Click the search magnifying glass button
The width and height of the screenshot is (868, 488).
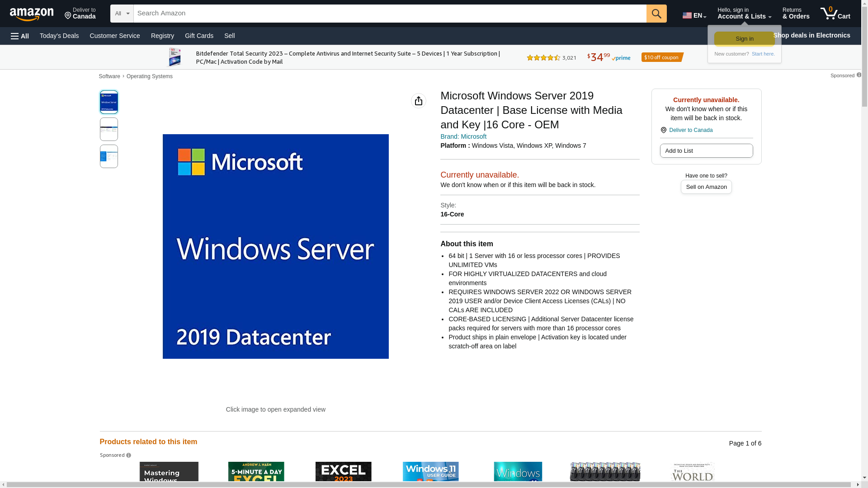656,14
